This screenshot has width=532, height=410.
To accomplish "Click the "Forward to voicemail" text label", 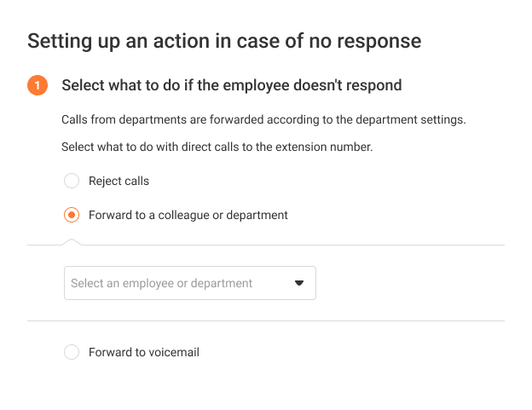I will (144, 352).
